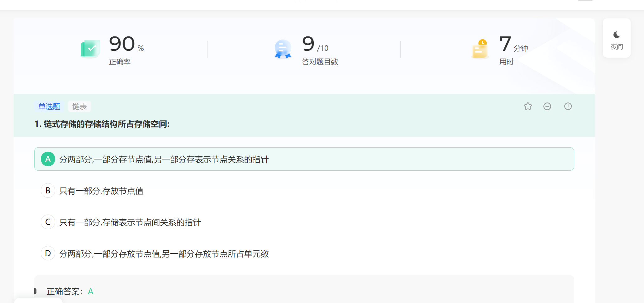This screenshot has height=303, width=644.
Task: Click the 夜间 label
Action: pyautogui.click(x=617, y=47)
